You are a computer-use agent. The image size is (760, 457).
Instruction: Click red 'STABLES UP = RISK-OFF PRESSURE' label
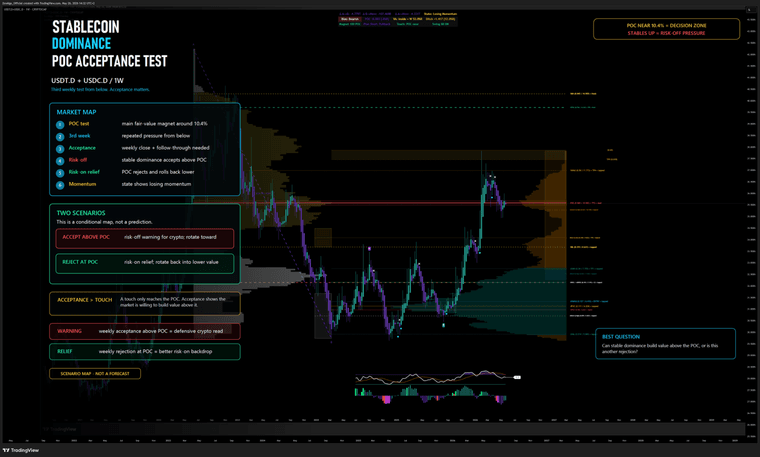[666, 33]
